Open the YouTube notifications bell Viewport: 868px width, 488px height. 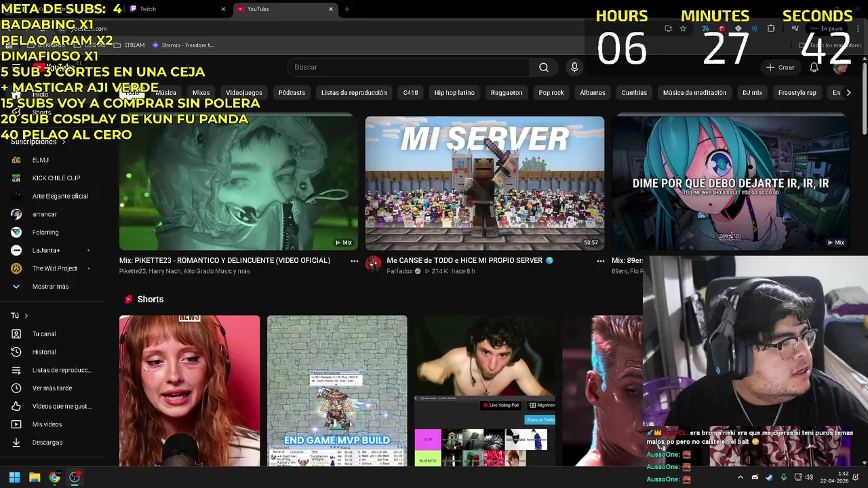click(814, 67)
